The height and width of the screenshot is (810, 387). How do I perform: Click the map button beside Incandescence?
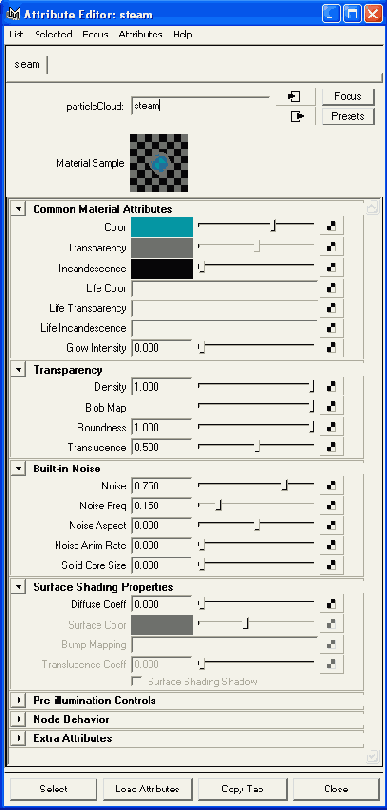(332, 268)
